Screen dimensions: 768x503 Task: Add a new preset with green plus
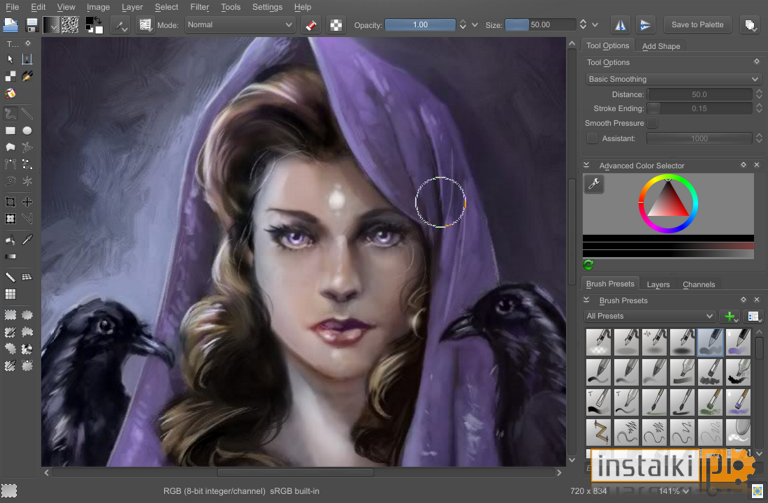tap(731, 316)
